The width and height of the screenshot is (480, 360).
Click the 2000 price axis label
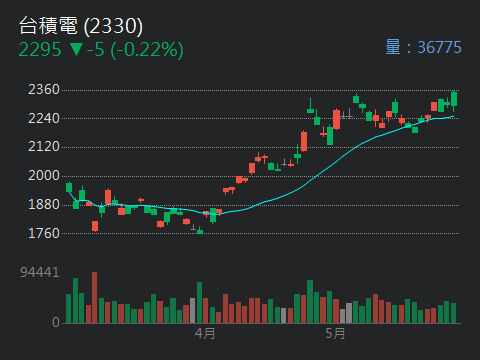(44, 176)
